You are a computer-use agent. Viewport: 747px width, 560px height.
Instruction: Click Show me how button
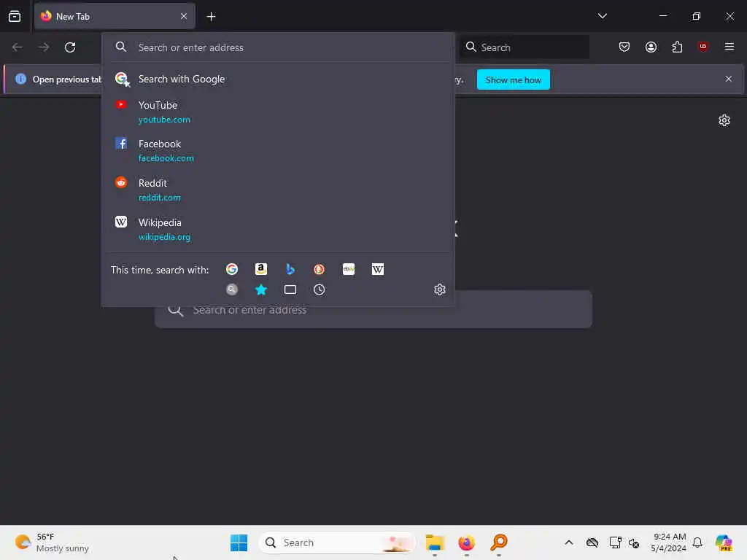[x=513, y=79]
